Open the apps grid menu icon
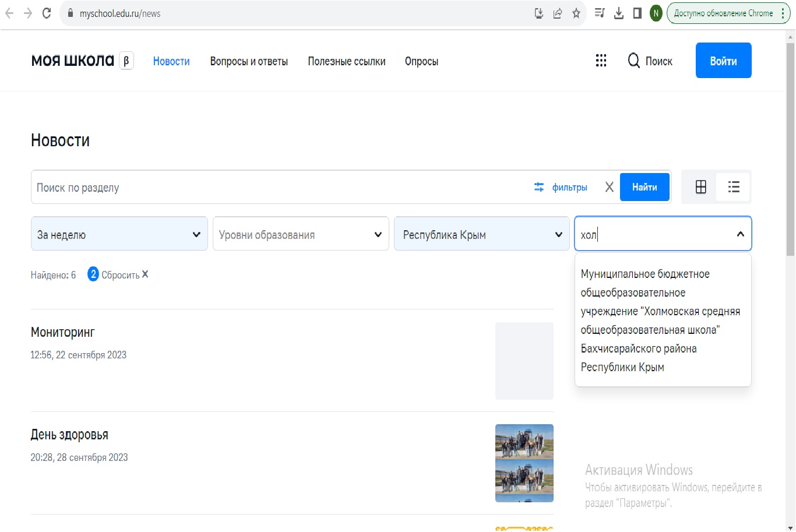The height and width of the screenshot is (532, 796). 601,61
